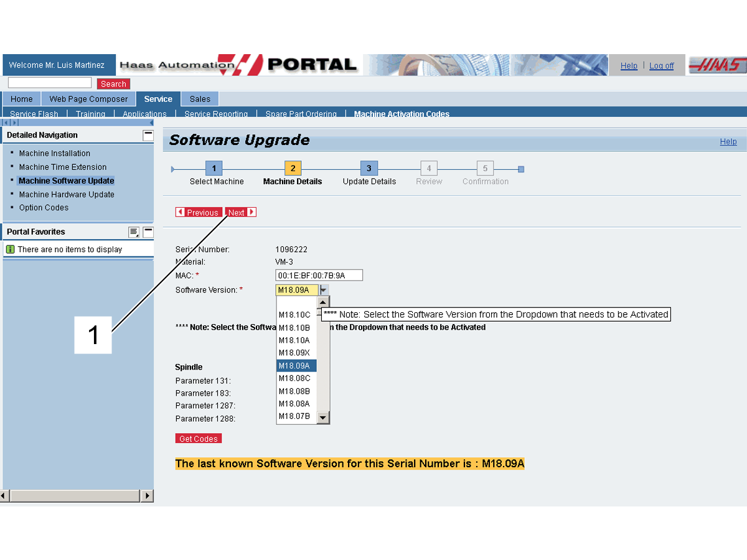Collapse the Portal Favorites panel
Image resolution: width=747 pixels, height=560 pixels.
148,232
